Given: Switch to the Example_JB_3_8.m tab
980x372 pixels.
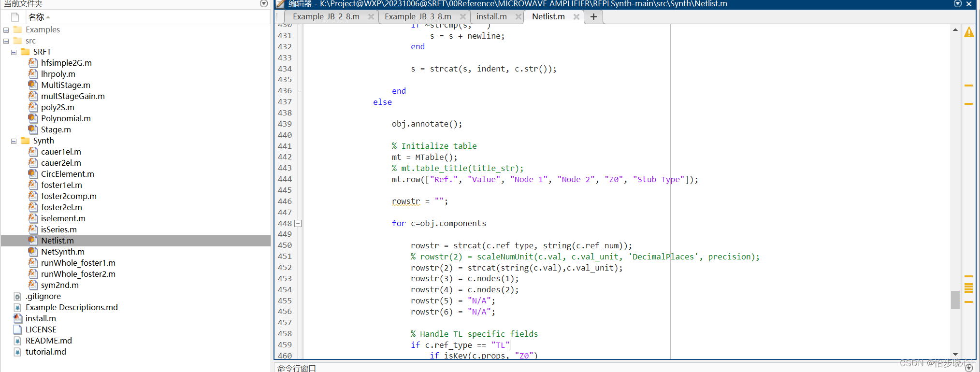Looking at the screenshot, I should (418, 16).
